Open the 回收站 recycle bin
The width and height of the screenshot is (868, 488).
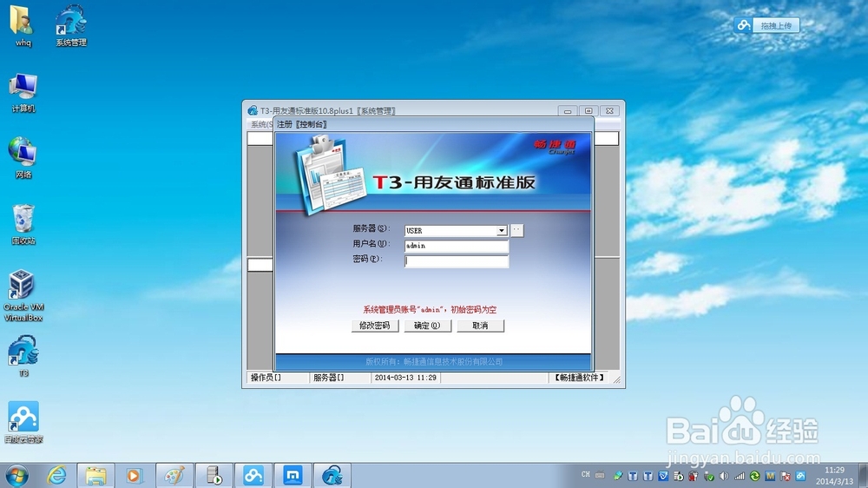pos(23,224)
